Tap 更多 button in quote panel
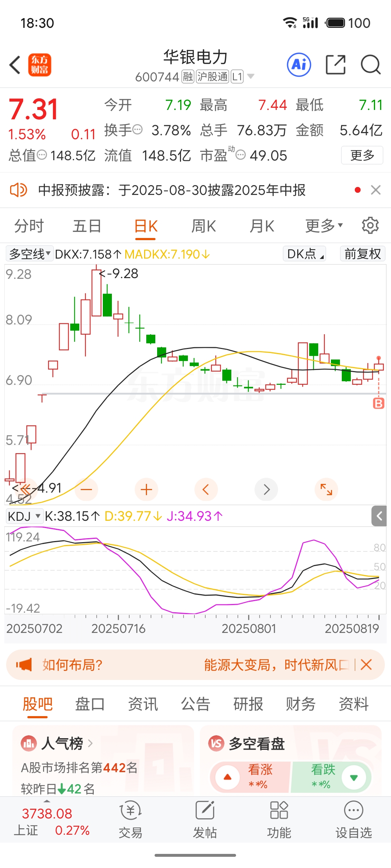Viewport: 391px width, 868px height. 362,155
